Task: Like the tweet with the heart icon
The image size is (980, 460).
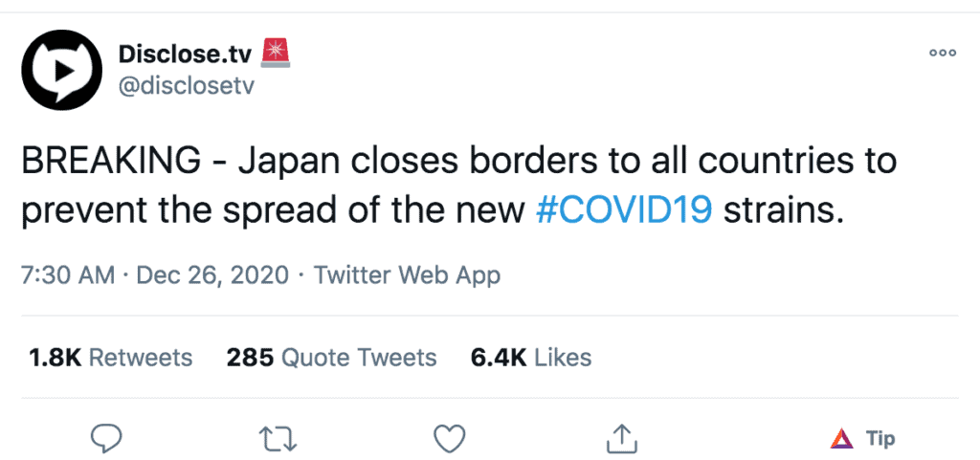Action: [x=449, y=438]
